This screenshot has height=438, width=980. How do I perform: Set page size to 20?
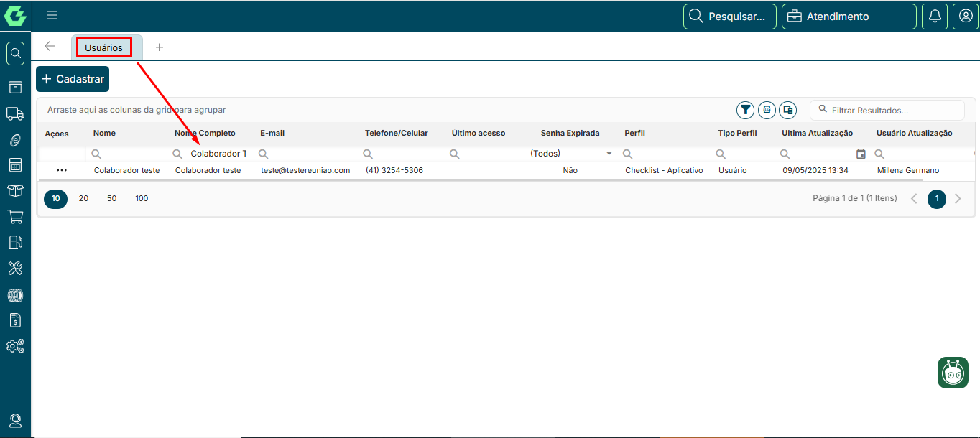pos(83,199)
